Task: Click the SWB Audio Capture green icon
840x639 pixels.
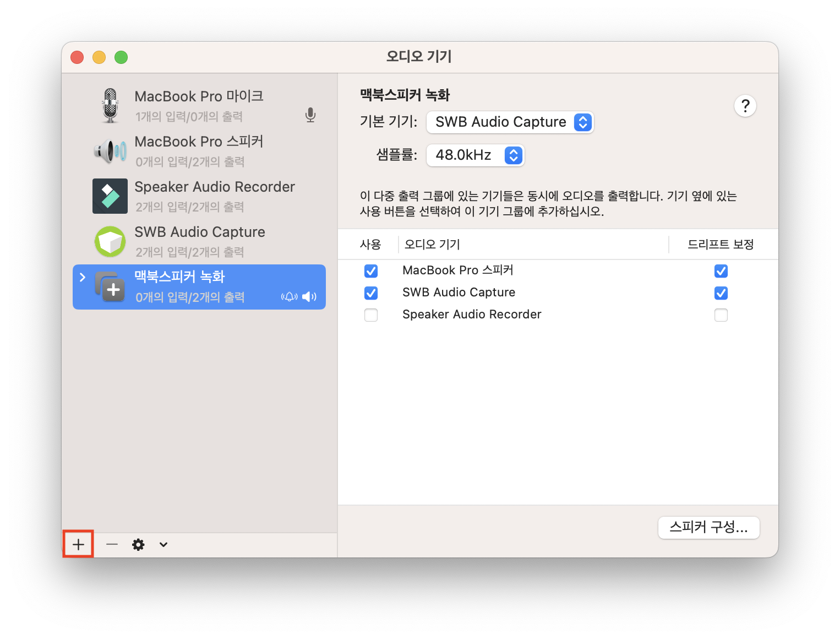Action: 110,241
